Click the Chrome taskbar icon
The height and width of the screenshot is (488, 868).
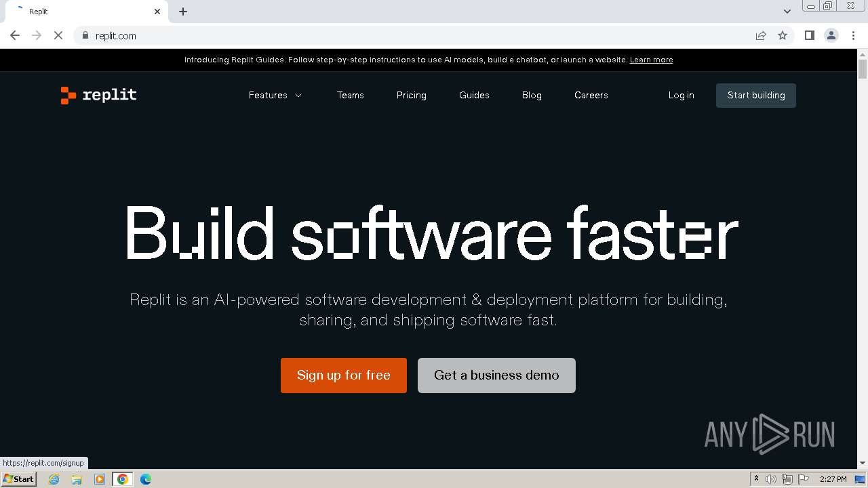(x=123, y=479)
